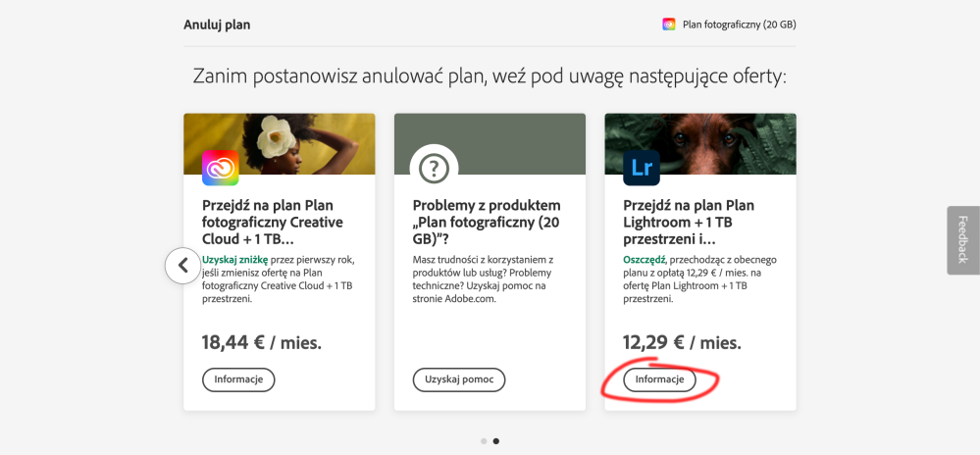This screenshot has height=455, width=980.
Task: Go to previous offers with left chevron arrow
Action: pos(182,266)
